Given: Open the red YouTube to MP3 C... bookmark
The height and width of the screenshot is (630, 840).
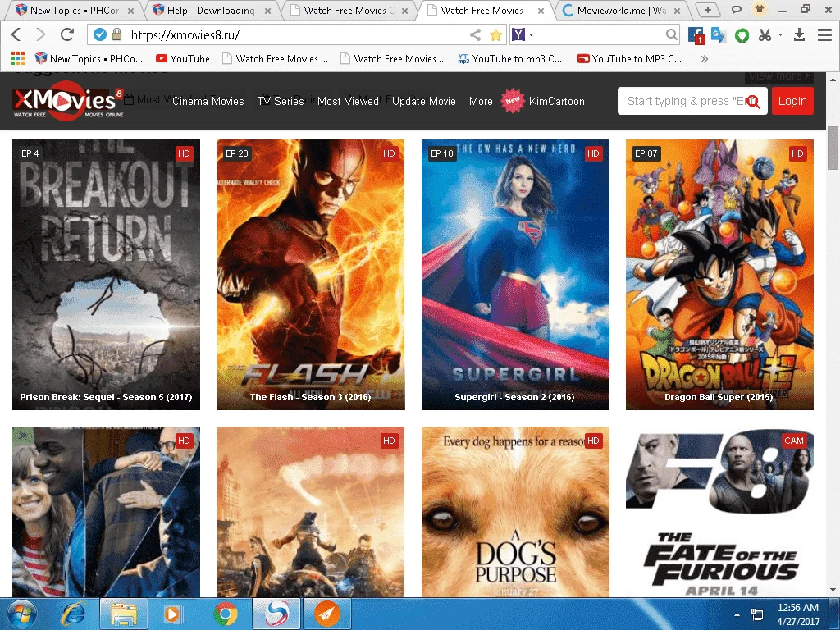Looking at the screenshot, I should [629, 58].
